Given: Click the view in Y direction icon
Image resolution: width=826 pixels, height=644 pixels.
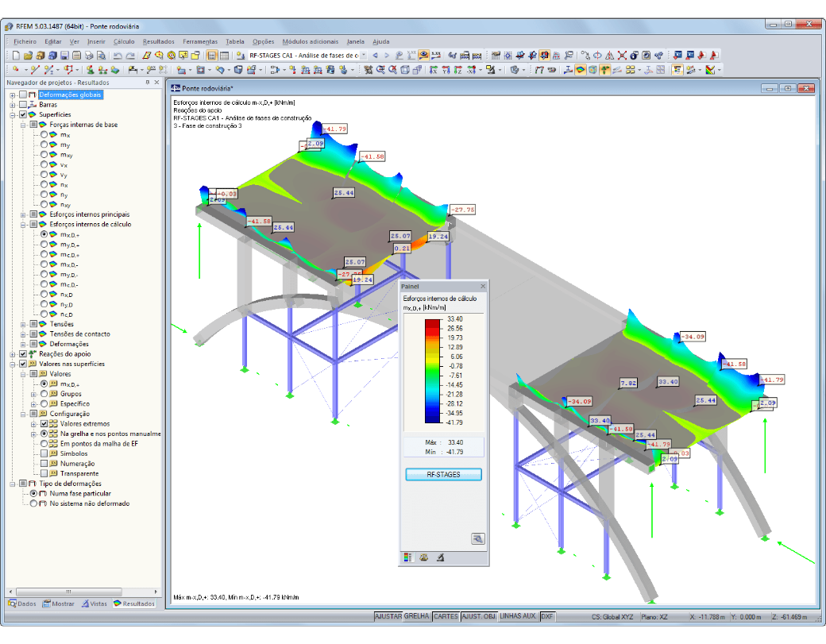Looking at the screenshot, I should coord(446,70).
